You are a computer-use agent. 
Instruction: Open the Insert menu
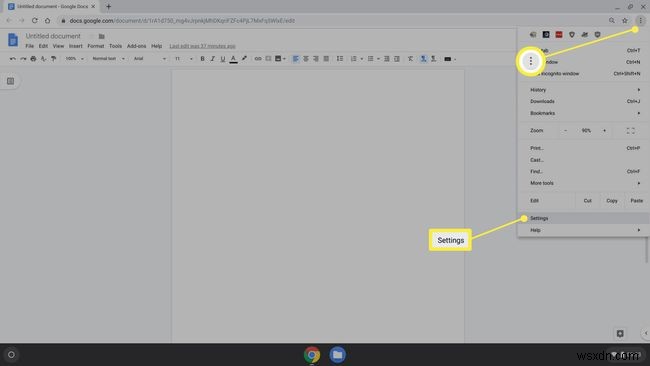[x=75, y=46]
